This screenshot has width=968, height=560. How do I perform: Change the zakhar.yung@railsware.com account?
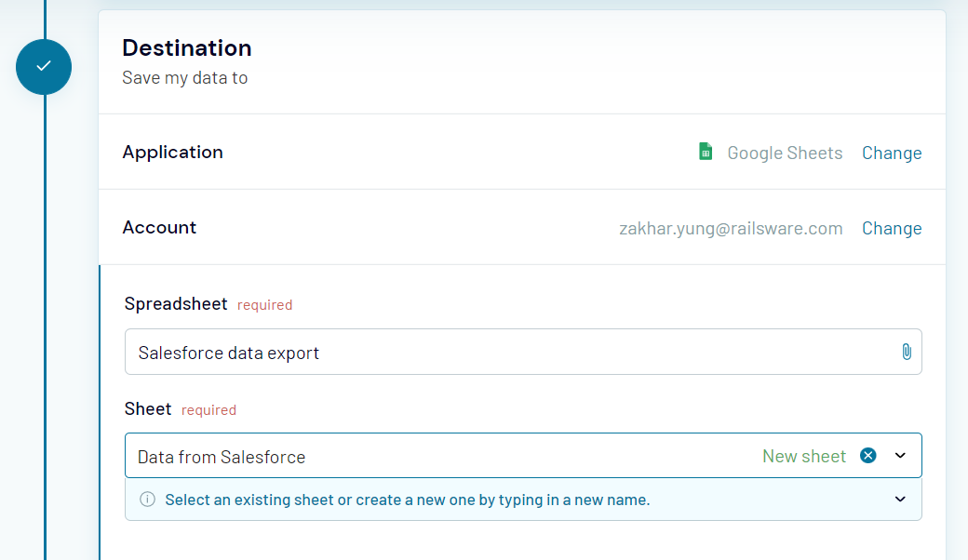(x=891, y=228)
